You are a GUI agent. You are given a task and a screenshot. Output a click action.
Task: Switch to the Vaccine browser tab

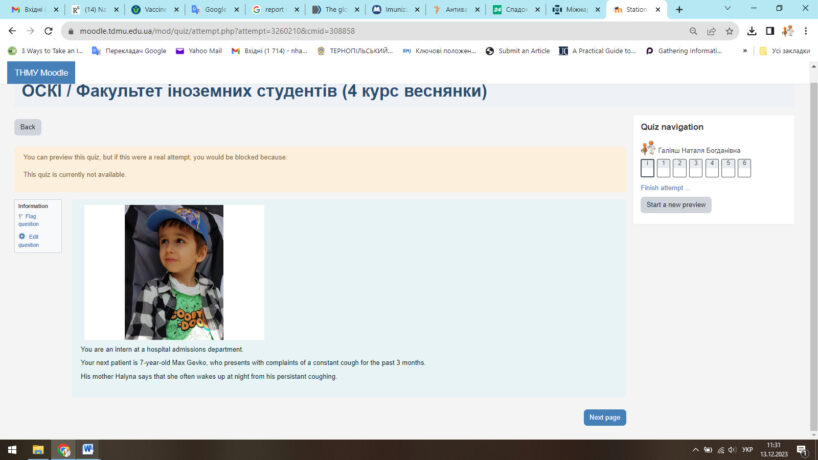pos(153,9)
